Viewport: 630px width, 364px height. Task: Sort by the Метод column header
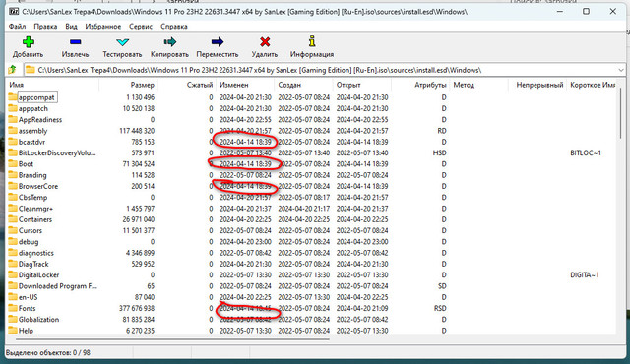[x=479, y=85]
